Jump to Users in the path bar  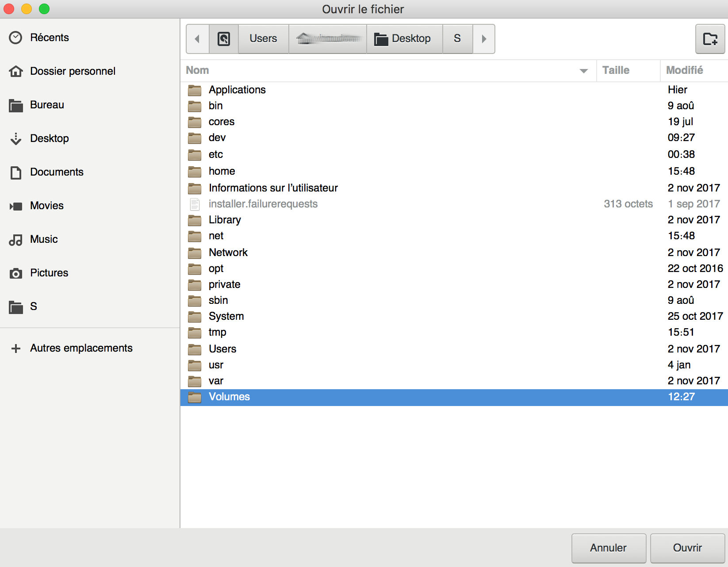264,39
